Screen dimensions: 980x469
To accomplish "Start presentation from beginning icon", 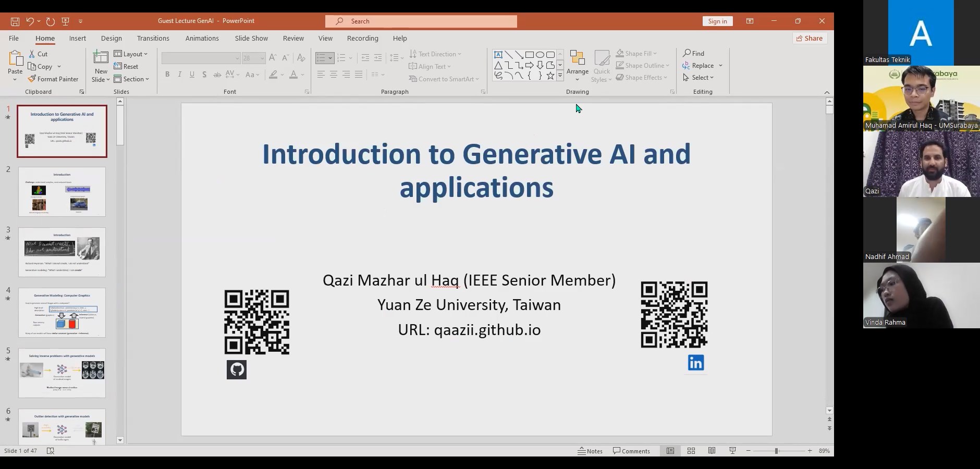I will pyautogui.click(x=65, y=21).
